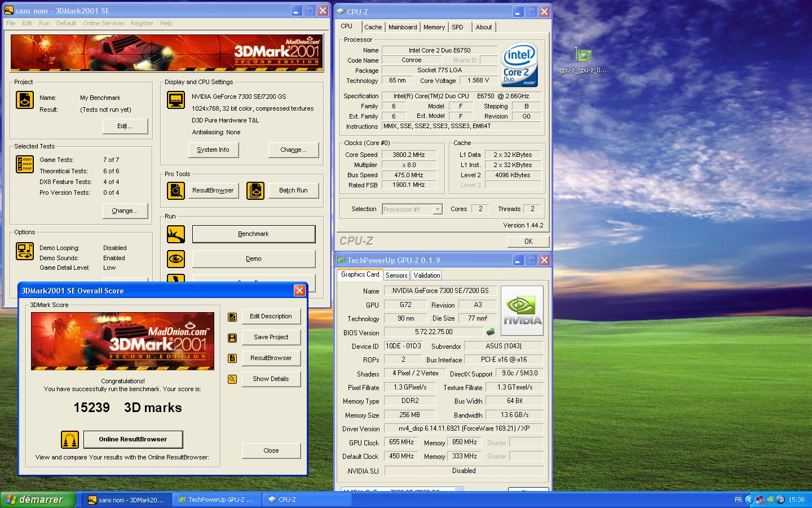Click the 3DMark2001 title bar app icon

pyautogui.click(x=9, y=11)
